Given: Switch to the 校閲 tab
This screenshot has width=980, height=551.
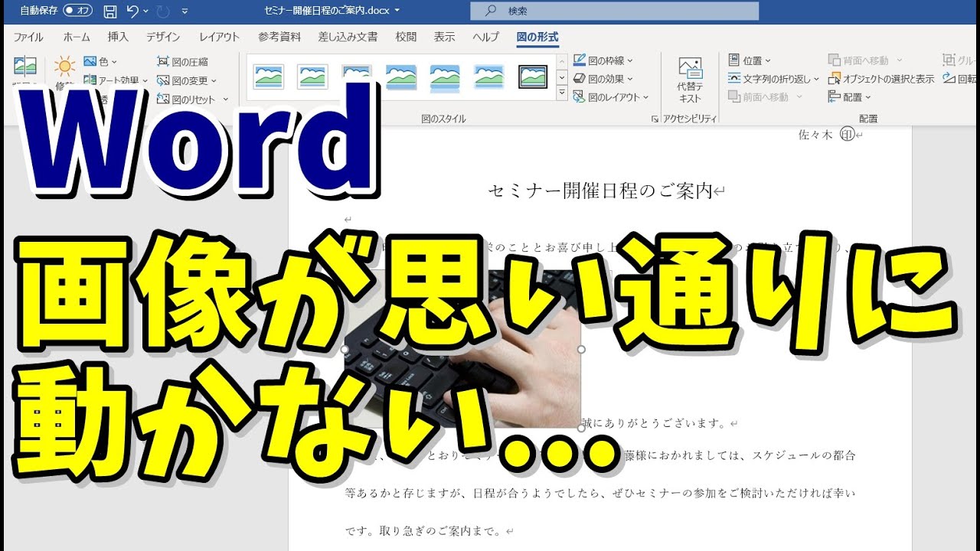Looking at the screenshot, I should pos(406,37).
